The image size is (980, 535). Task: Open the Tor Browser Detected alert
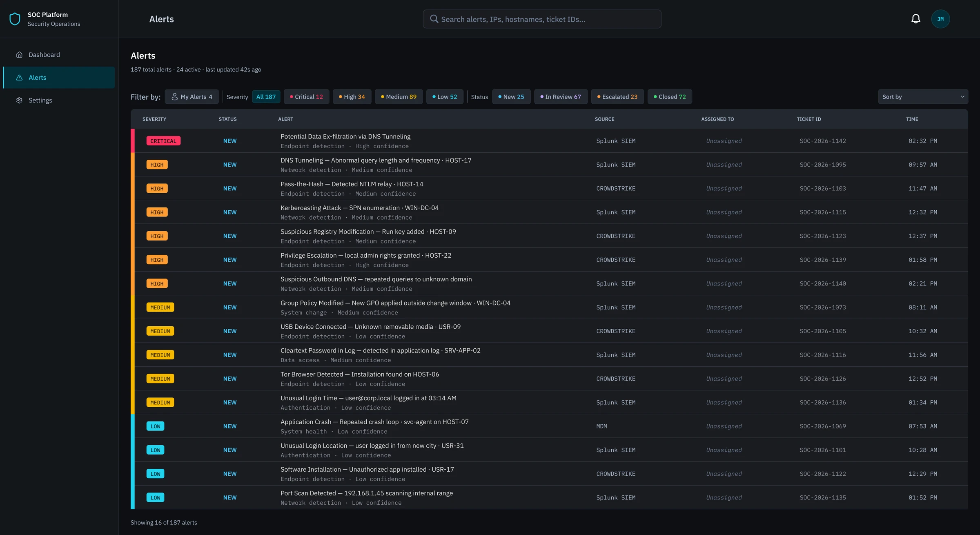[x=549, y=379]
